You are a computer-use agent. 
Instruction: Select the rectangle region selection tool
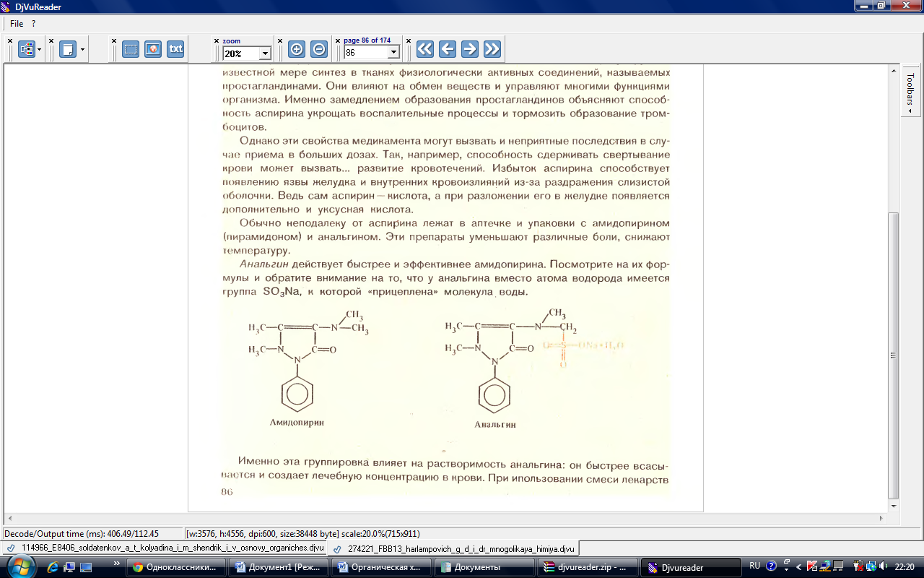(x=131, y=49)
